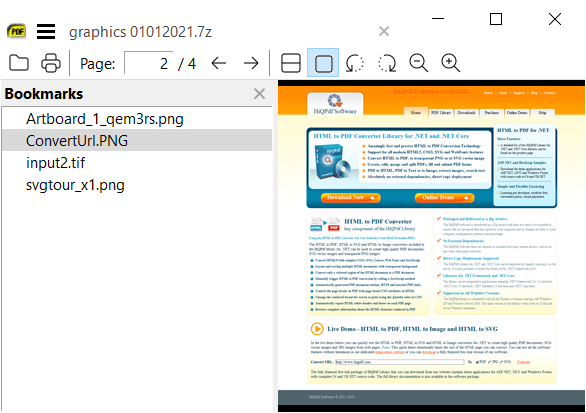Click the Live Demo play icon
Image resolution: width=586 pixels, height=413 pixels.
[x=317, y=329]
